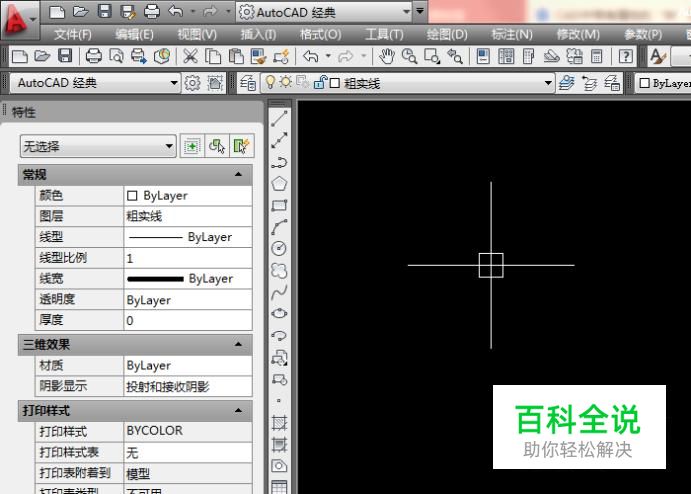Select the Rectangle draw tool
This screenshot has width=691, height=494.
point(280,205)
